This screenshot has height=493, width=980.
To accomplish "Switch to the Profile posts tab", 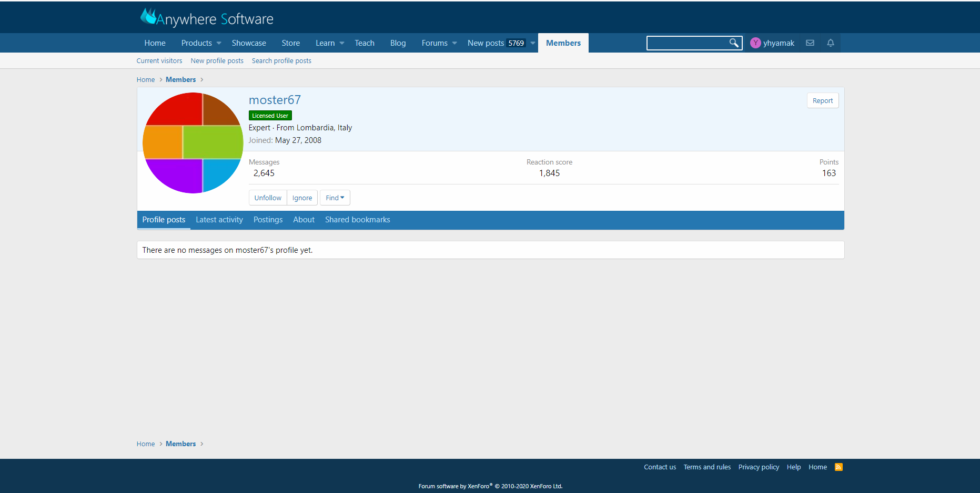I will 164,220.
